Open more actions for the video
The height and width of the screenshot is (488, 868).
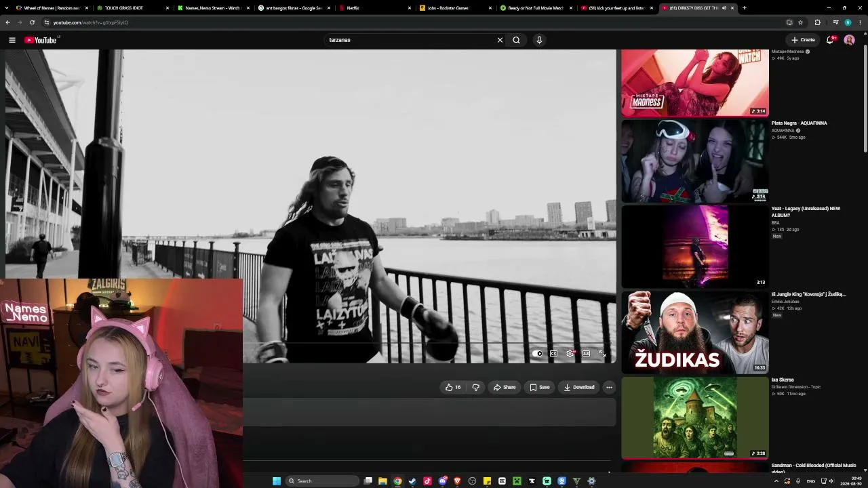click(609, 387)
